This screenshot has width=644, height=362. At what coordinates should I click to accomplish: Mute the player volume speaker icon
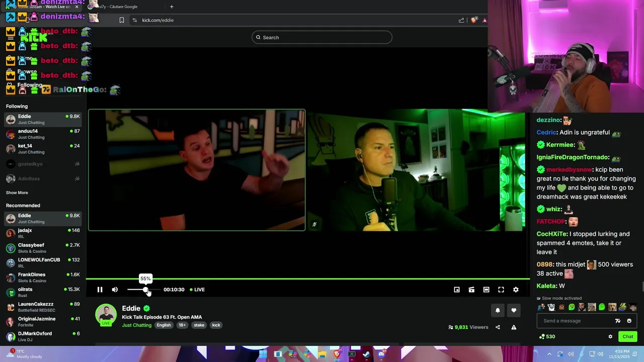tap(115, 290)
